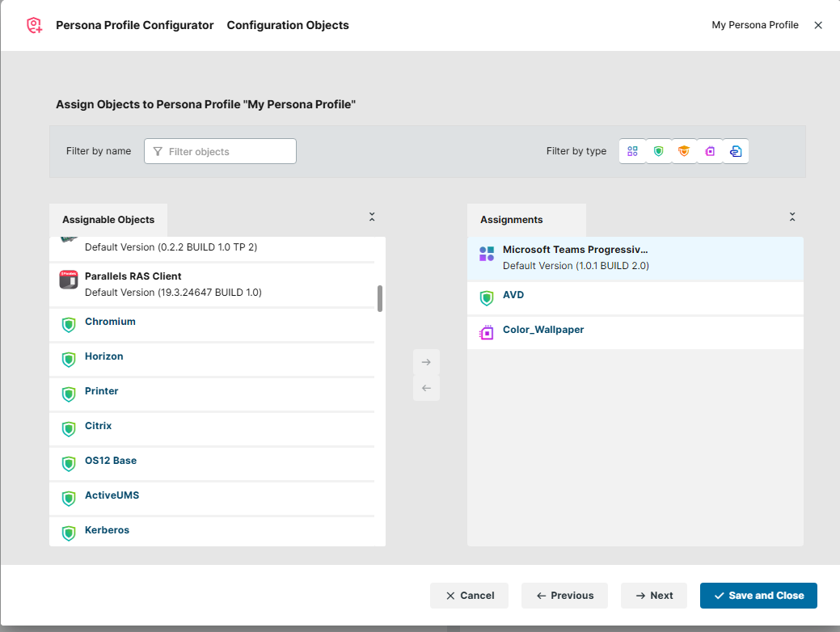Filter by purple chip type icon

[710, 152]
